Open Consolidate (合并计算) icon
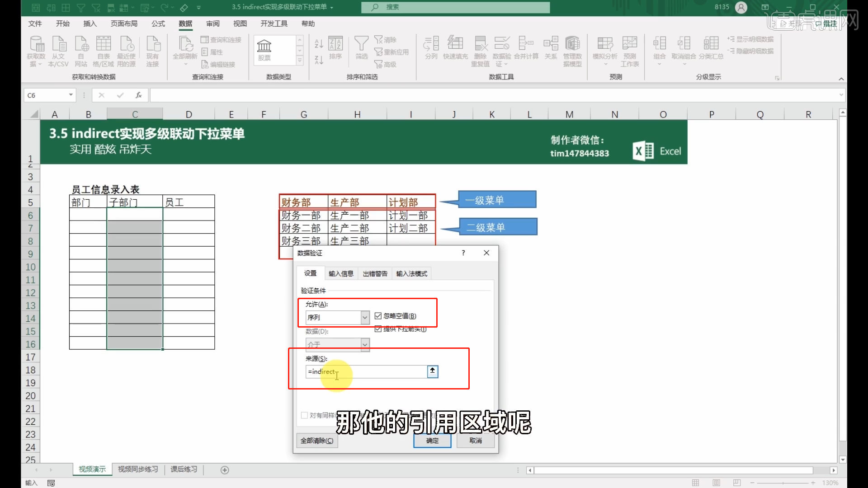The height and width of the screenshot is (488, 868). tap(526, 48)
